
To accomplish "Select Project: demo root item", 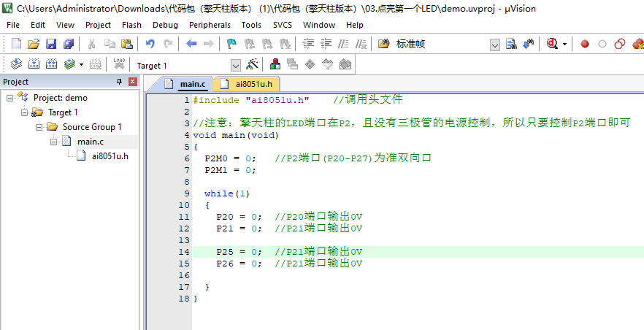I will (61, 98).
